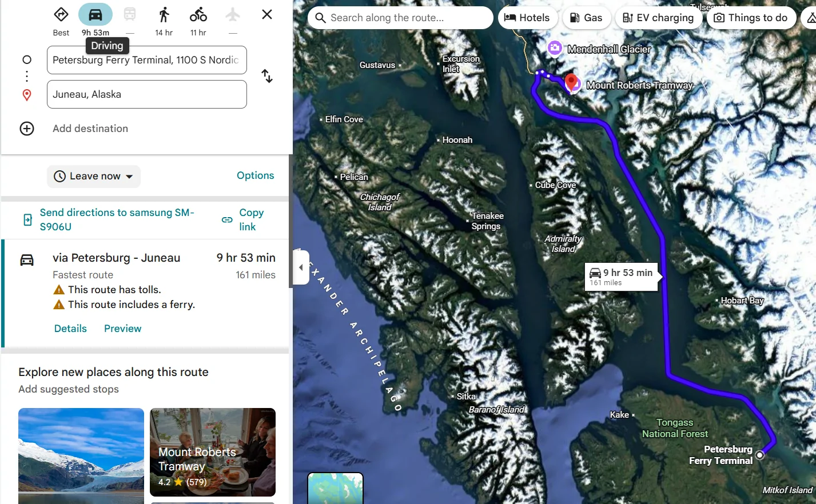This screenshot has width=816, height=504.
Task: Collapse the side panel arrow
Action: tap(301, 267)
